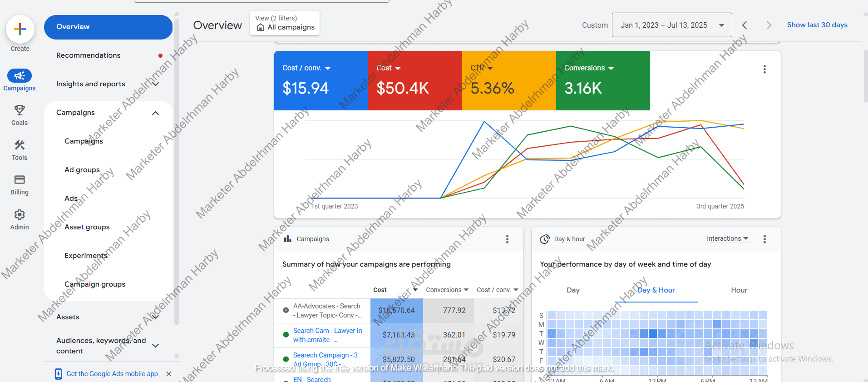The width and height of the screenshot is (868, 382).
Task: Open the Cost / conv. column dropdown in the table
Action: tap(497, 290)
